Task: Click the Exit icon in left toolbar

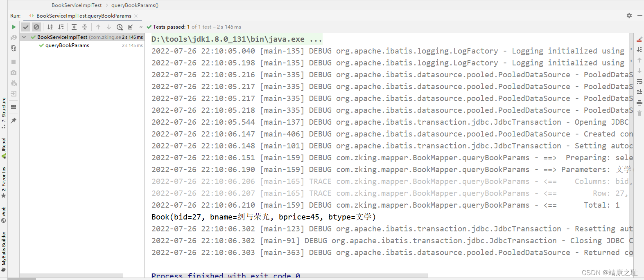Action: coord(14,94)
